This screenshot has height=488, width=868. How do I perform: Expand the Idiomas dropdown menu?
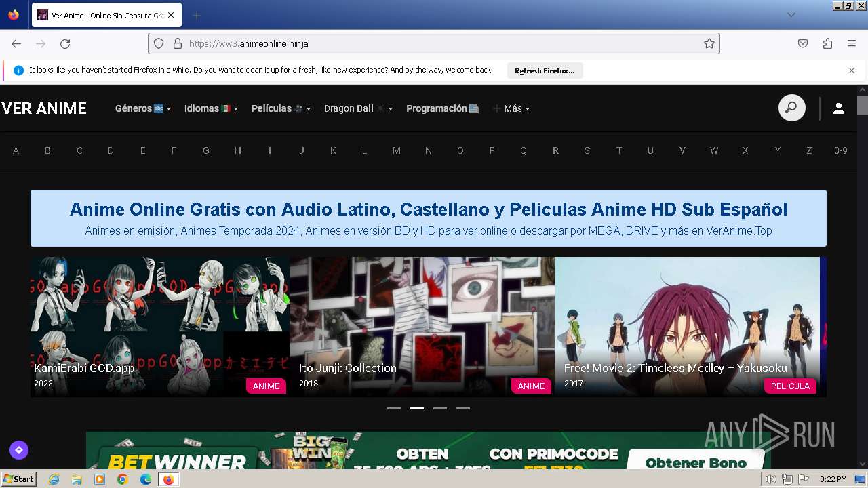point(212,108)
